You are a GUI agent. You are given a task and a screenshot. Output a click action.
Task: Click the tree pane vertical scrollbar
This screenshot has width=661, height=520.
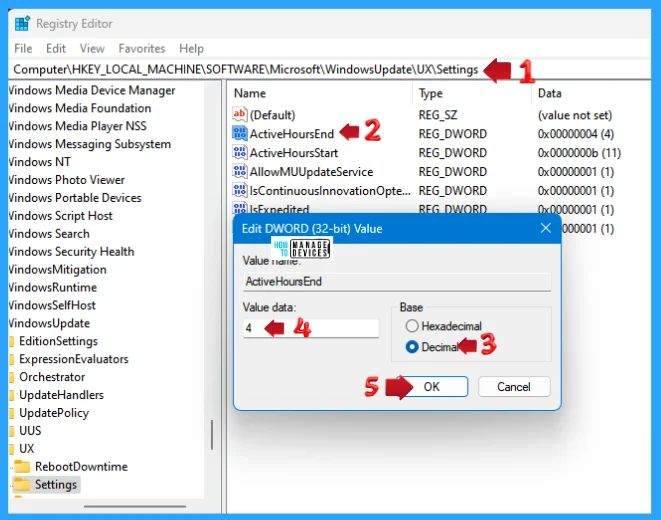tap(212, 435)
